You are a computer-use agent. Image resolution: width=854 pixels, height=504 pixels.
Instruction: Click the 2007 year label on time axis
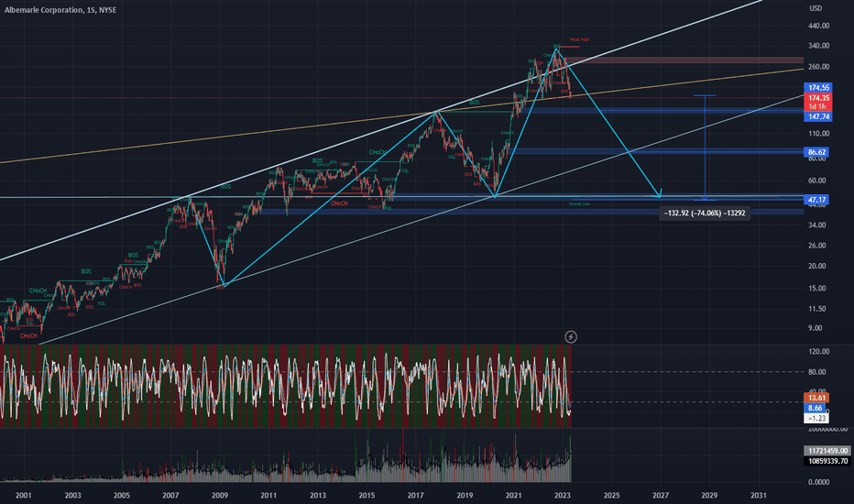click(170, 495)
